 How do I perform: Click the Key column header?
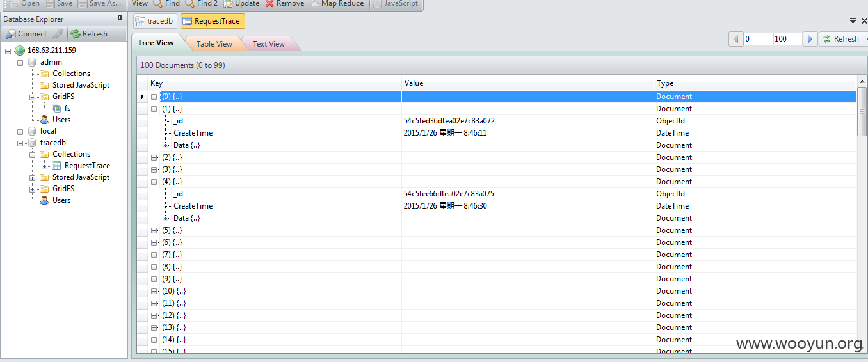click(275, 83)
